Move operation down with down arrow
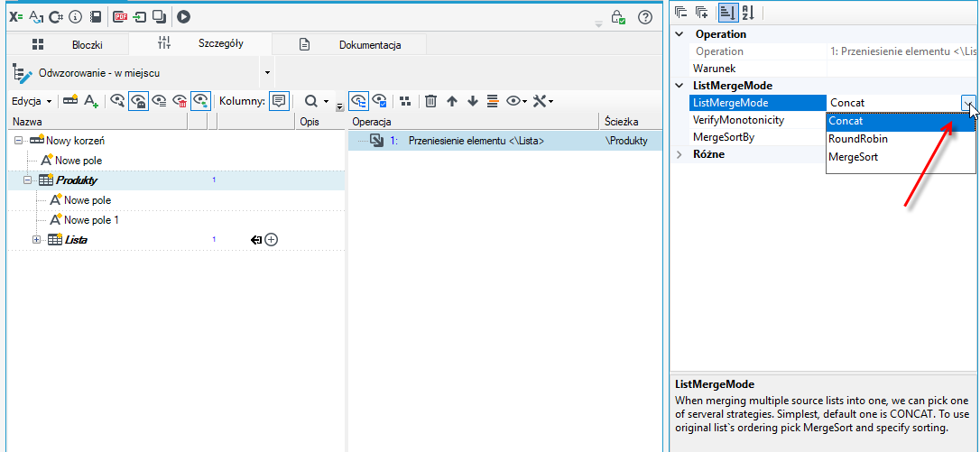980x452 pixels. tap(473, 101)
